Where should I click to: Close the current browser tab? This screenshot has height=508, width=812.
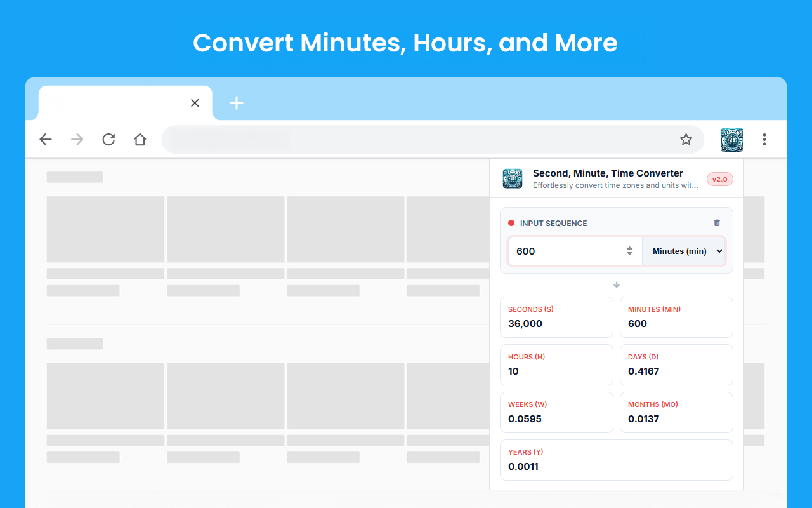195,103
